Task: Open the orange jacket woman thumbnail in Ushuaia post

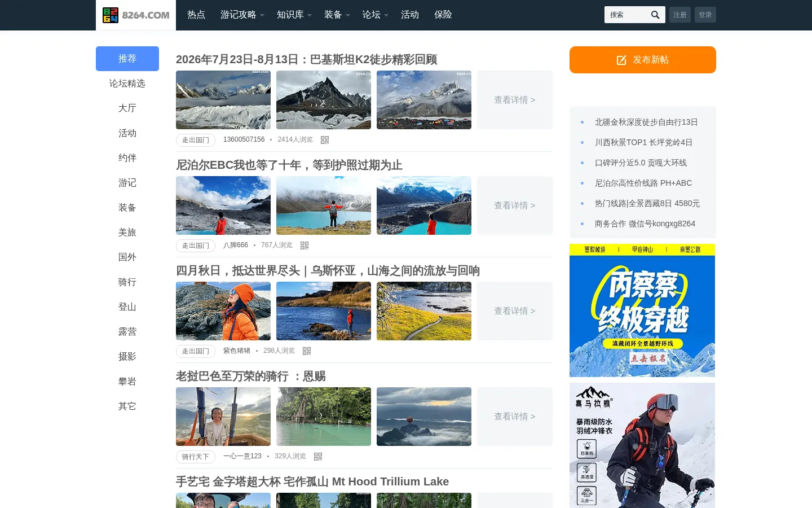Action: click(x=223, y=311)
